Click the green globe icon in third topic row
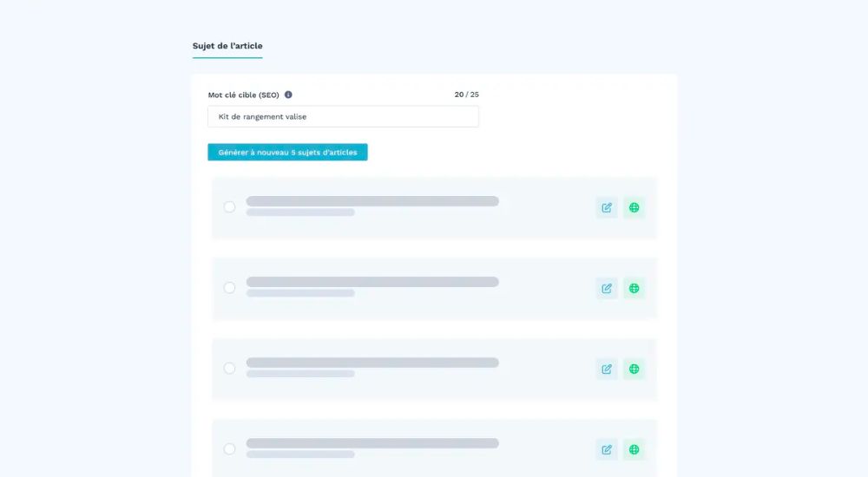The image size is (868, 477). (x=635, y=369)
